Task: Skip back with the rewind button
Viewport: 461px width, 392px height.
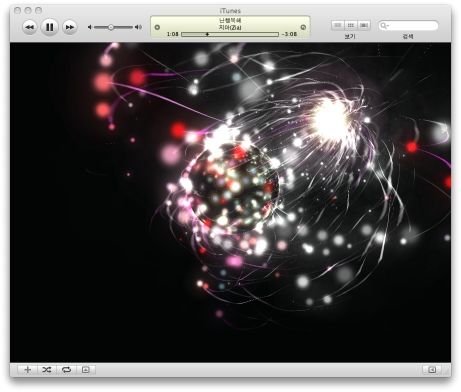Action: [30, 27]
